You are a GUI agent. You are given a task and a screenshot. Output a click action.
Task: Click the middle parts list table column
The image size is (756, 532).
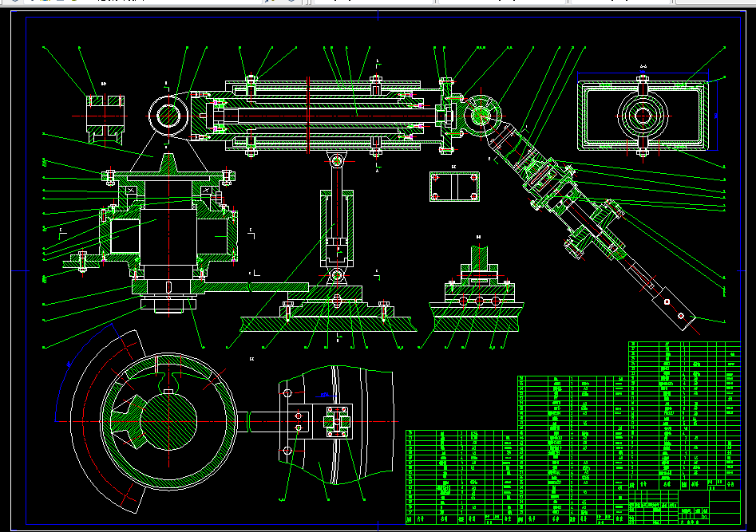coord(572,450)
